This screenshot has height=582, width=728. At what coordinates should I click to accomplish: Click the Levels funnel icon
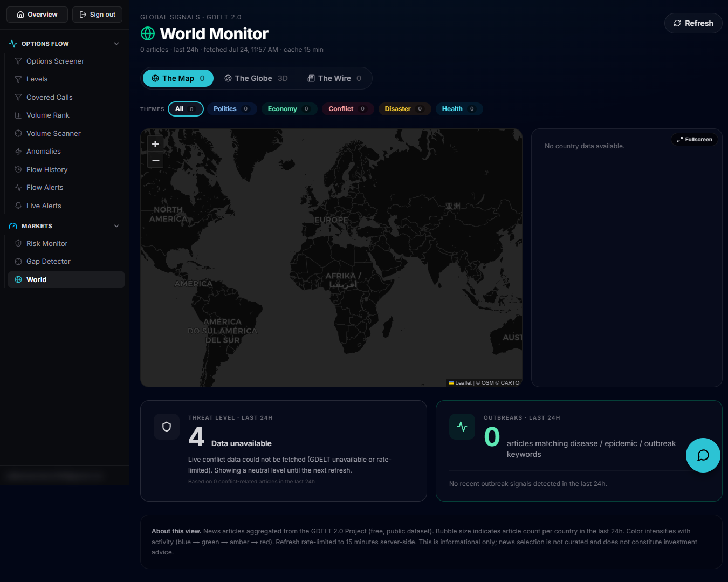click(x=18, y=79)
